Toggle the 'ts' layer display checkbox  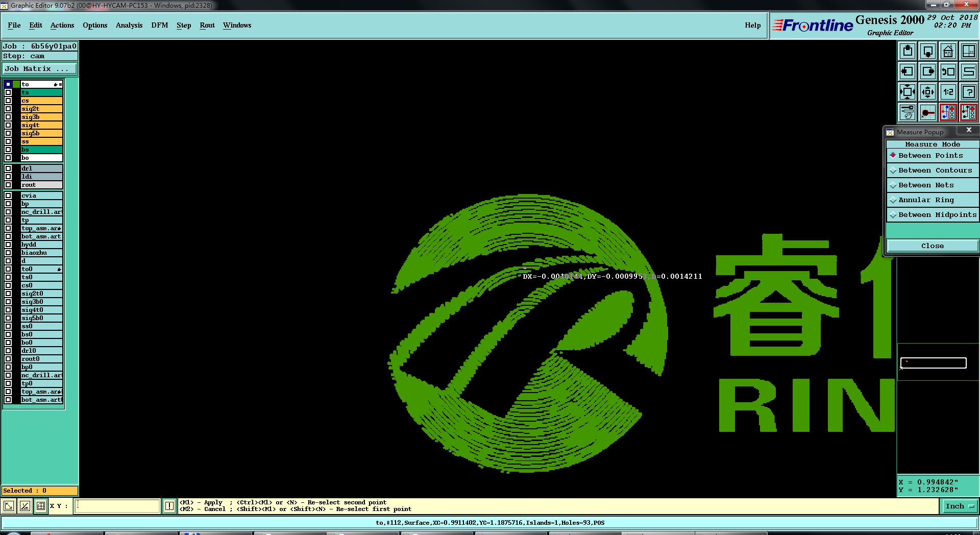(x=8, y=92)
